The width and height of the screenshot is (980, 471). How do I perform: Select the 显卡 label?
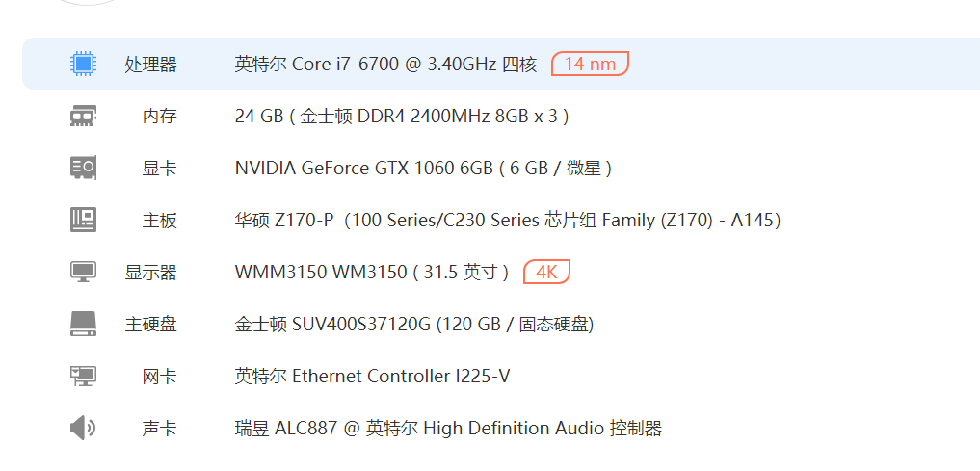click(x=159, y=169)
